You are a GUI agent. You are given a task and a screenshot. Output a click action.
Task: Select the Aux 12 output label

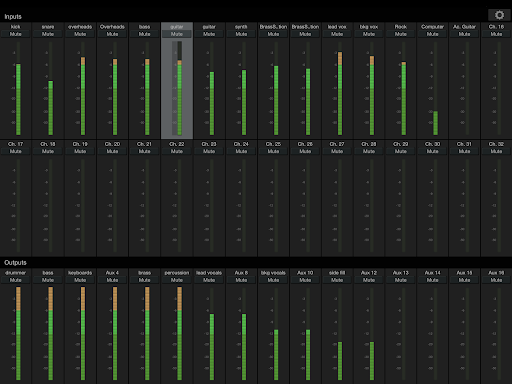pos(369,273)
